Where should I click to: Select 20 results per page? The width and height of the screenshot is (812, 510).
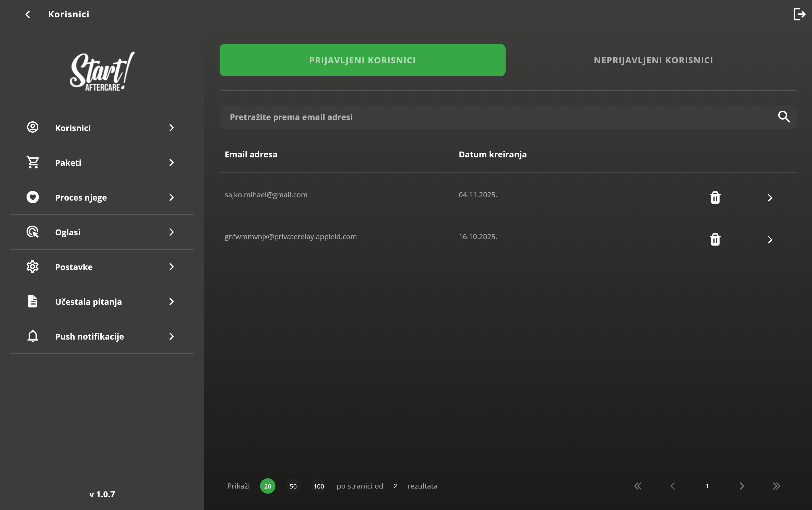click(x=267, y=486)
